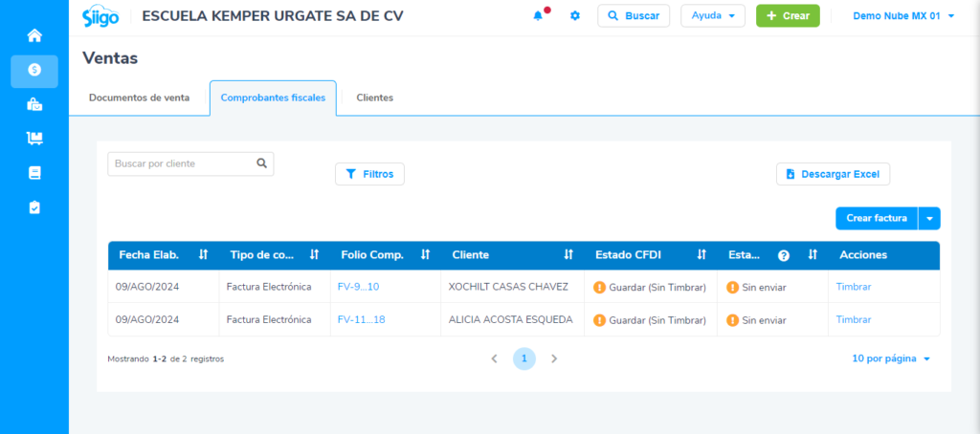Change the 10 por página selector
This screenshot has height=434, width=980.
click(x=891, y=358)
